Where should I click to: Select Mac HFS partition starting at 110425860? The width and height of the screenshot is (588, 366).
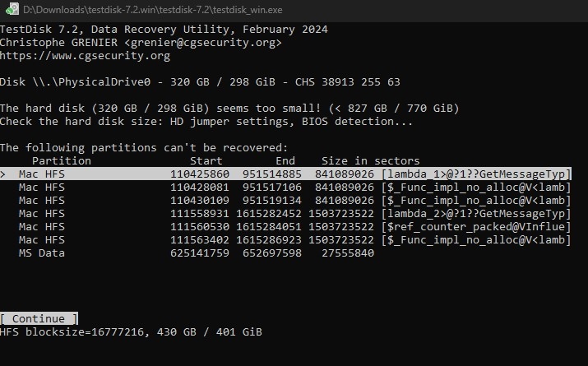[286, 174]
